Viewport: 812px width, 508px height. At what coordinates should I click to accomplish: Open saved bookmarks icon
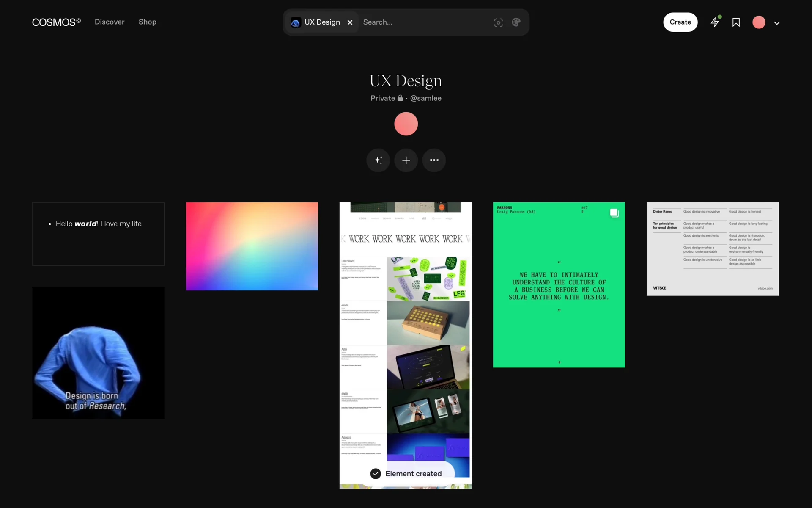tap(736, 22)
